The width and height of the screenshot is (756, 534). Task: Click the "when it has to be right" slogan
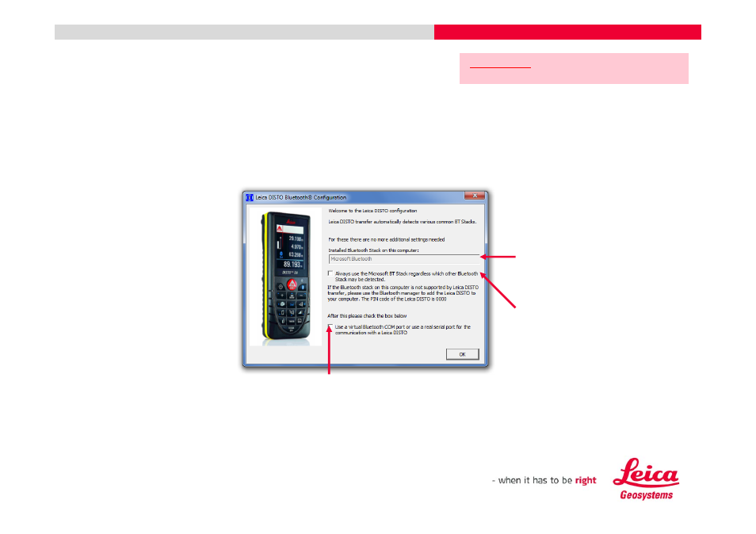[x=544, y=480]
